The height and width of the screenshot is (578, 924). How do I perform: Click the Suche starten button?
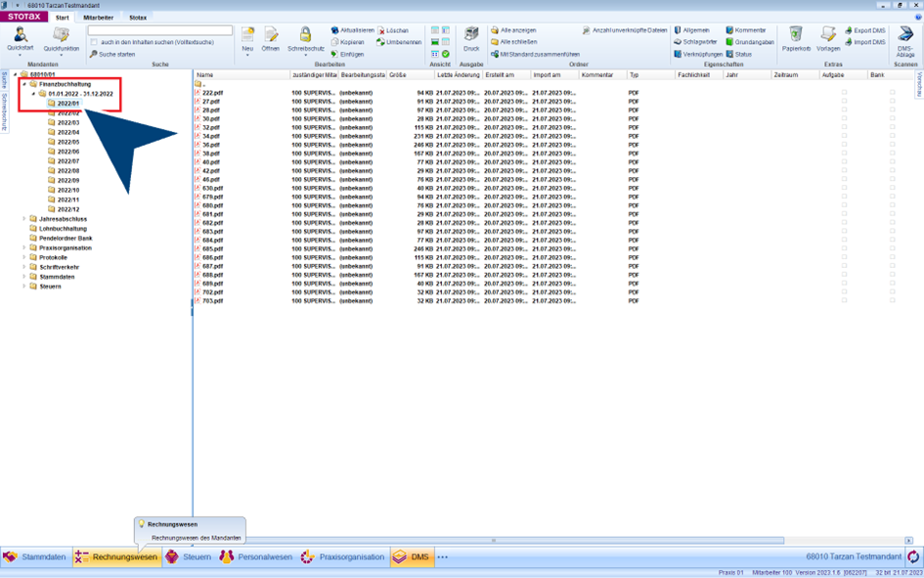(x=117, y=54)
